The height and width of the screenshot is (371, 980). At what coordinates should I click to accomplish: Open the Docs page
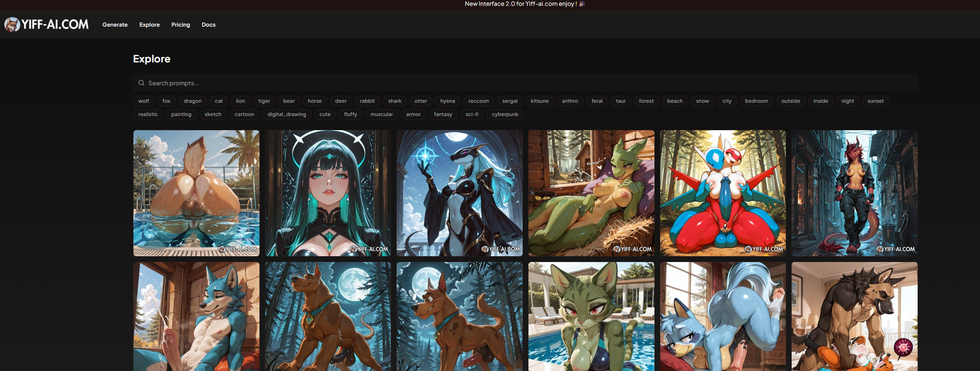tap(208, 25)
